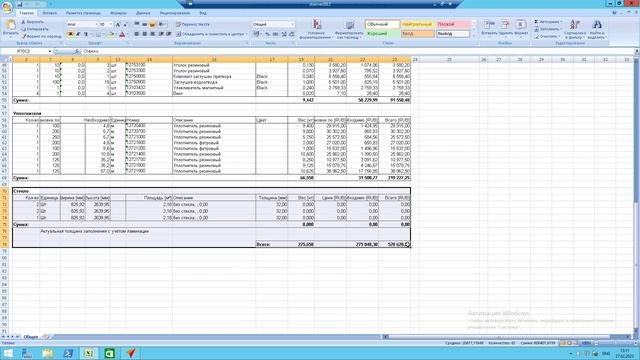Viewport: 640px width, 360px height.
Task: Apply the fill color
Action: coord(110,34)
